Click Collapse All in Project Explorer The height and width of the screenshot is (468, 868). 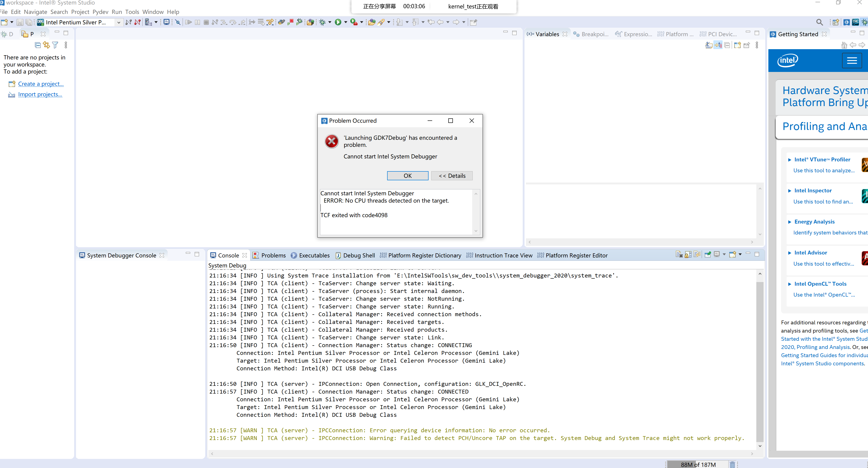click(x=38, y=45)
